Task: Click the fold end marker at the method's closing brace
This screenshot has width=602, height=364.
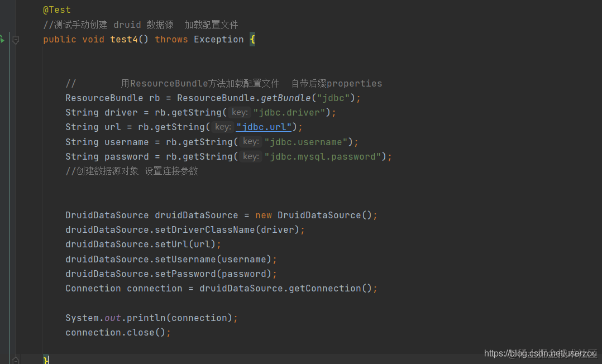Action: (16, 361)
